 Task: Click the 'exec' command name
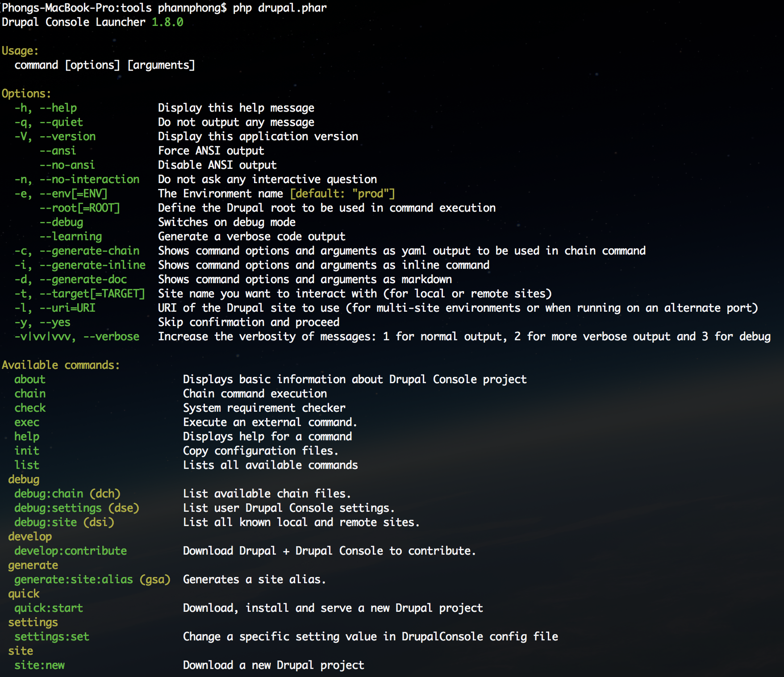click(27, 422)
